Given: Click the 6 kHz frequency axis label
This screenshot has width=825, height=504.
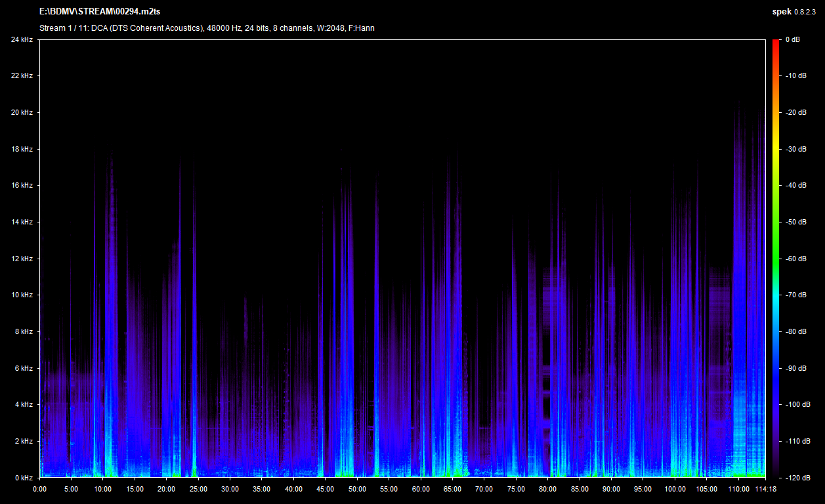Looking at the screenshot, I should (x=24, y=368).
